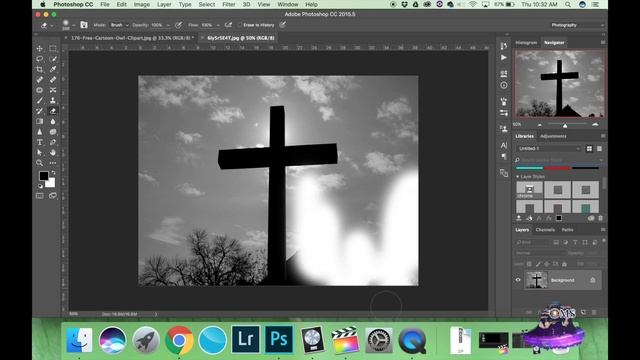Open the History panel icon
640x360 pixels.
point(504,46)
